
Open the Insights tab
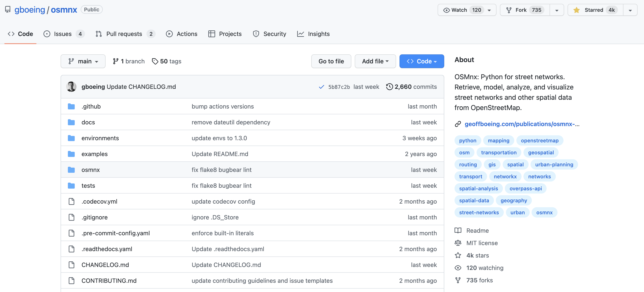click(x=313, y=34)
